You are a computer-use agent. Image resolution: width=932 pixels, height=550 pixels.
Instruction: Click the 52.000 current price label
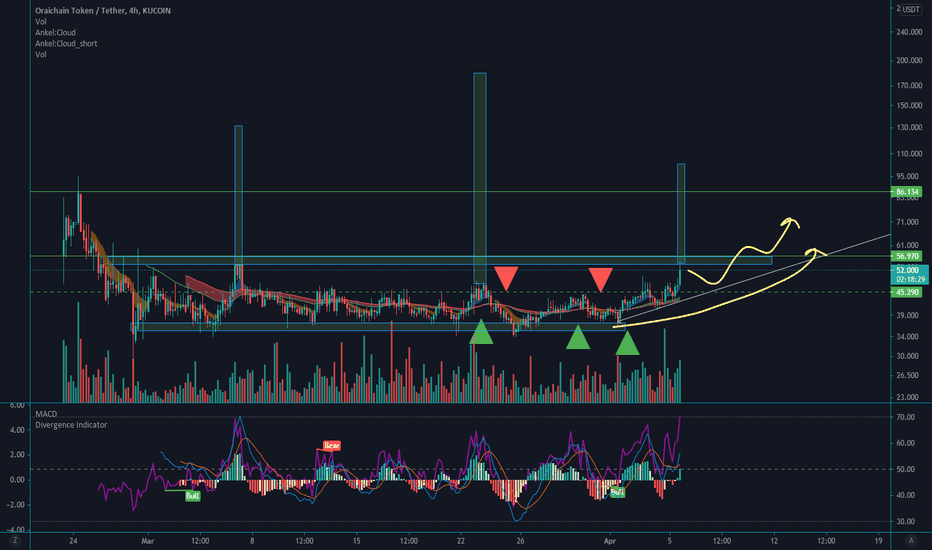click(909, 271)
